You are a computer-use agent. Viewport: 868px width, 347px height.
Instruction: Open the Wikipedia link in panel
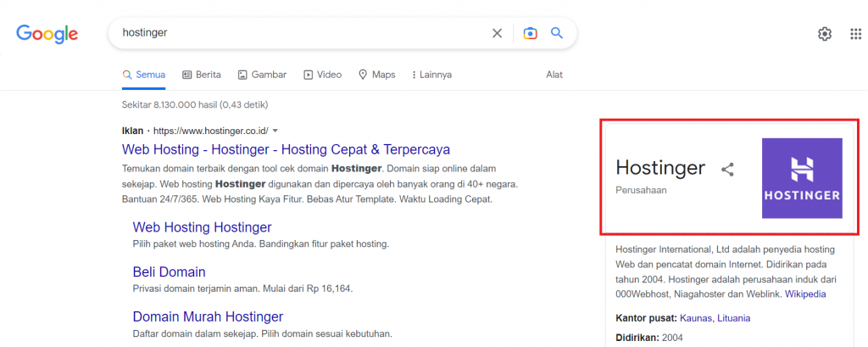pyautogui.click(x=805, y=294)
